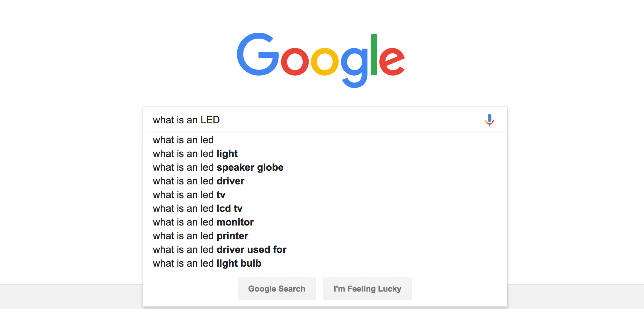Pick the 'what is an led light bulb' suggestion

(325, 263)
